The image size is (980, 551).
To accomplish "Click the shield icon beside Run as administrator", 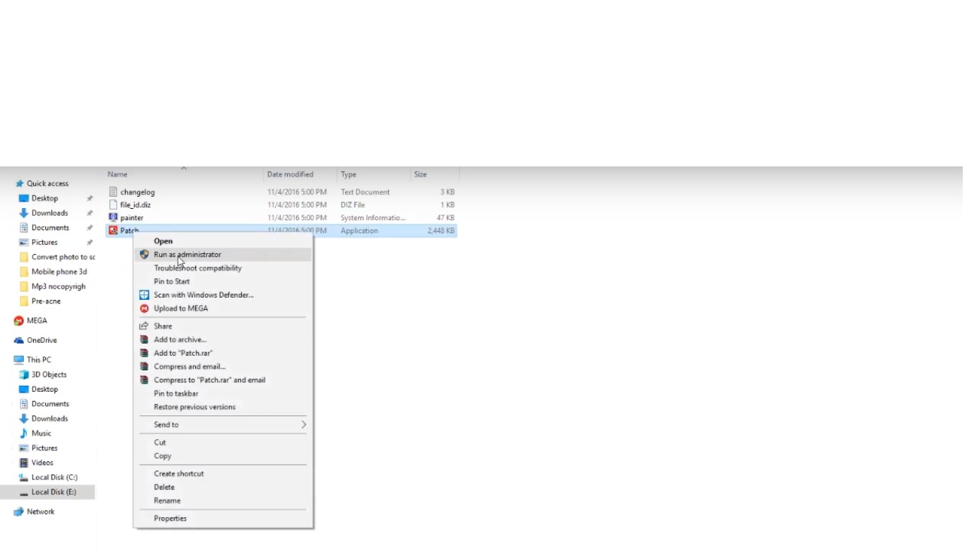I will [x=144, y=255].
